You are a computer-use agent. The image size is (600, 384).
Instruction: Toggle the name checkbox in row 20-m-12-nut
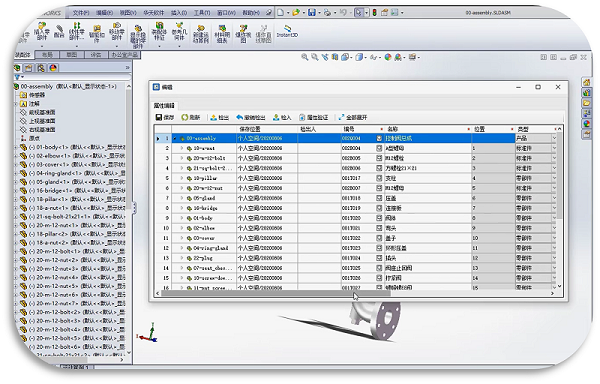point(379,188)
